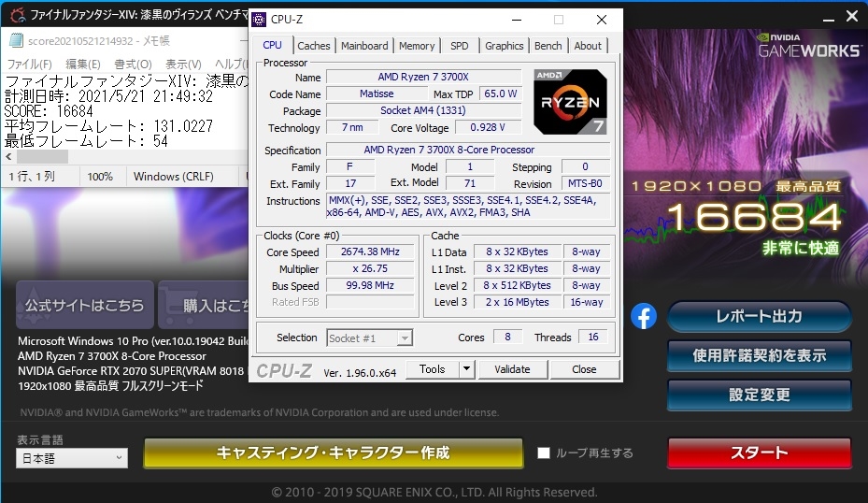868x503 pixels.
Task: Click the Ext. Model value 71
Action: point(470,183)
